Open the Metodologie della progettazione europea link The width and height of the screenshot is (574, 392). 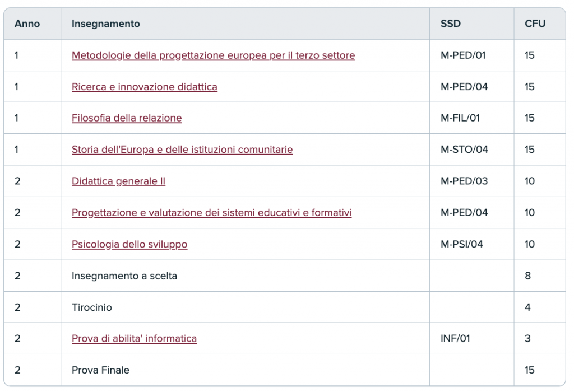pyautogui.click(x=213, y=55)
